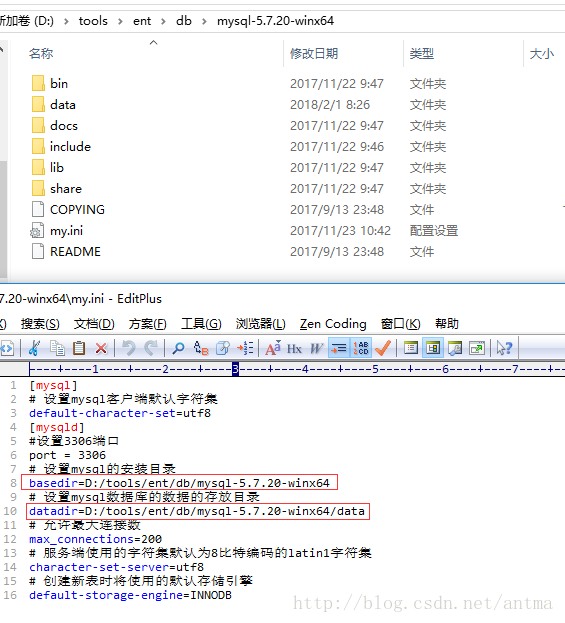
Task: Sort by the 名称 column header
Action: coord(41,53)
